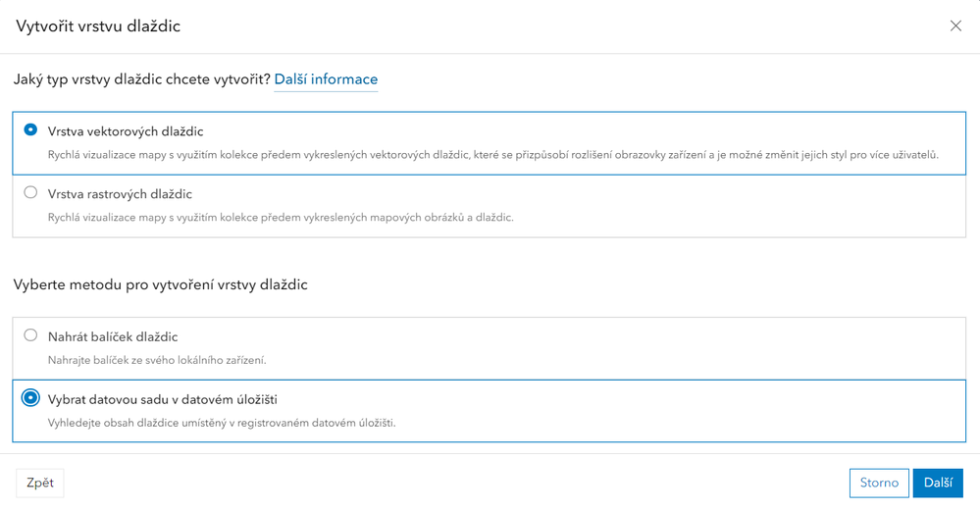Cancel with the Storno button
This screenshot has width=980, height=511.
coord(879,483)
